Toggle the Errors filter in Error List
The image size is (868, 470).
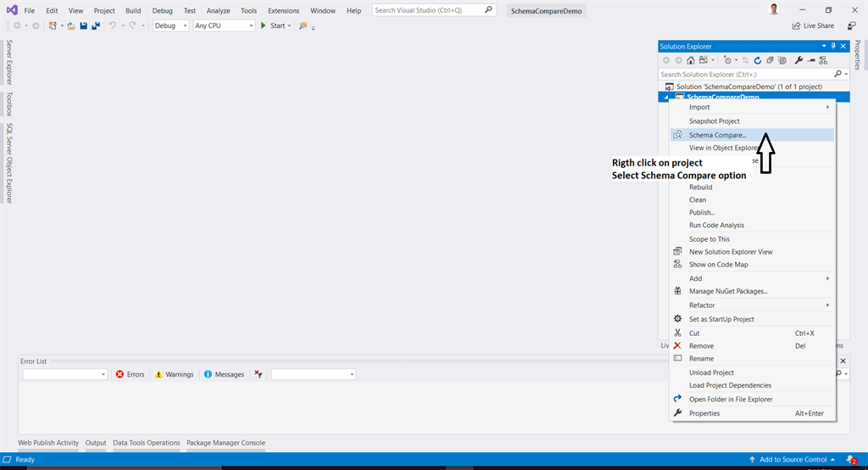tap(130, 374)
